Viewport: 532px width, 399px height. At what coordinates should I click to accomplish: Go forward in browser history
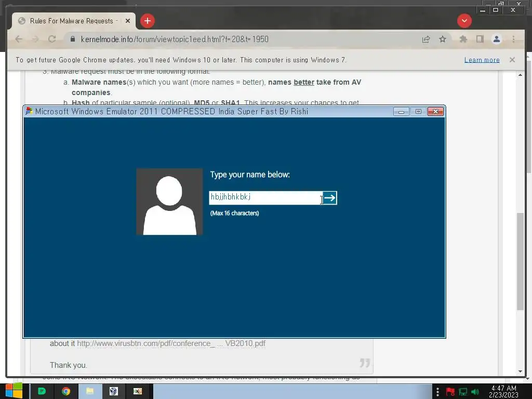tap(35, 39)
